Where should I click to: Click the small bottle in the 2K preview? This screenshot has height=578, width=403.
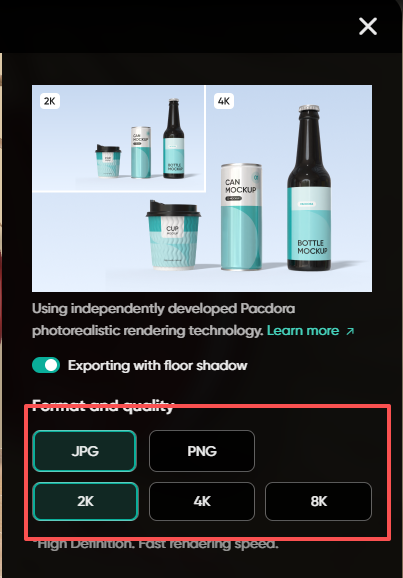pos(174,139)
